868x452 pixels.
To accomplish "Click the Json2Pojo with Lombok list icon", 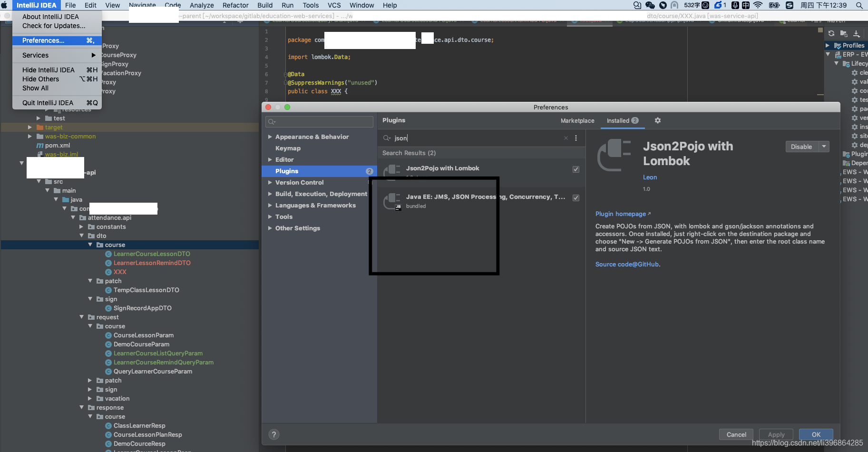I will coord(392,171).
